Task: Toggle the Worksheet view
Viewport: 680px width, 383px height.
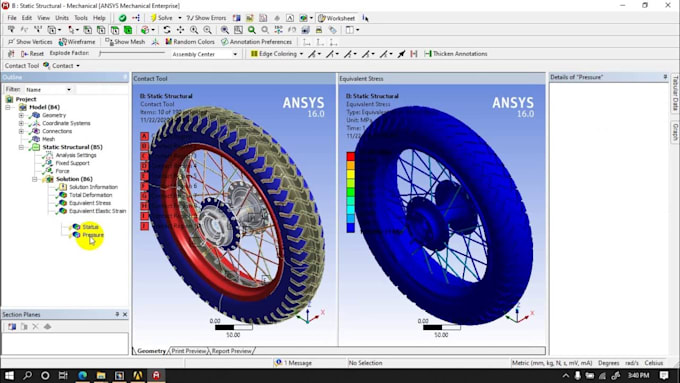Action: 337,18
